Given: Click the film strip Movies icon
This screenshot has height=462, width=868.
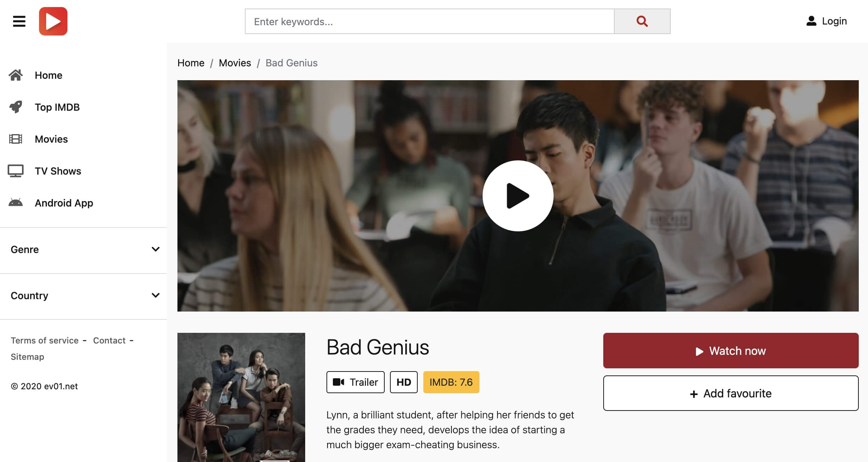Looking at the screenshot, I should pos(16,139).
